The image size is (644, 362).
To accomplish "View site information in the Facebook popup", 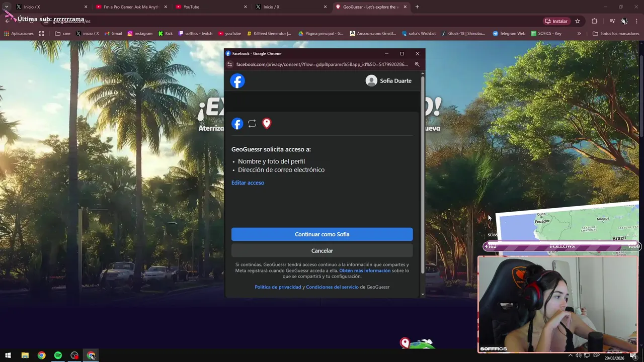I will [230, 64].
